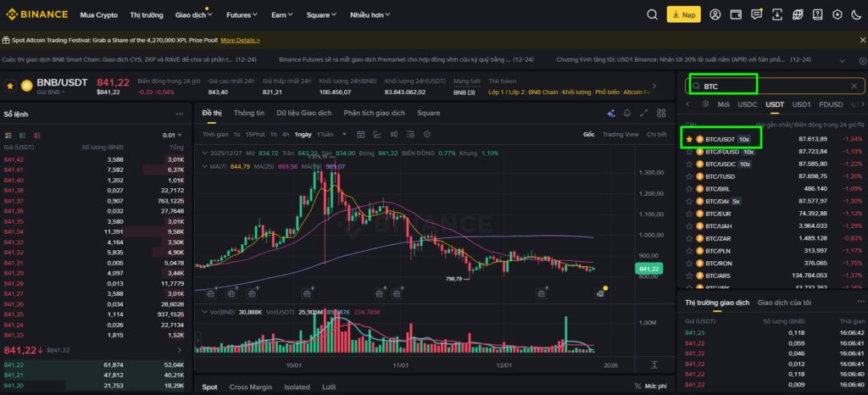Toggle favorite star for BTC/FDUSD
This screenshot has height=395, width=868.
point(690,152)
